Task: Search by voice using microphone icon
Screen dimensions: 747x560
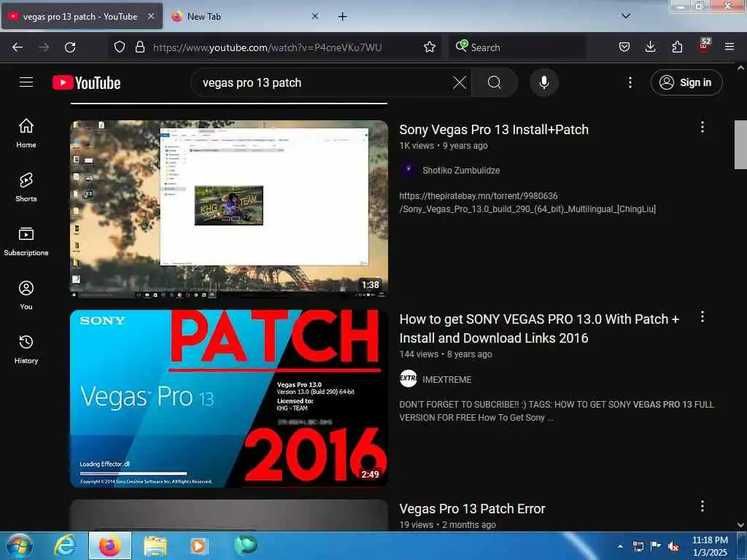Action: 544,83
